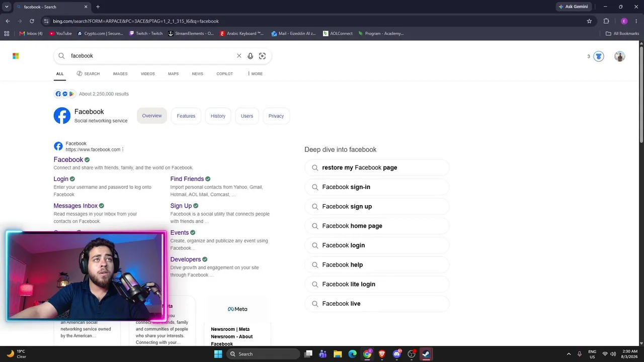This screenshot has height=362, width=644.
Task: Open the Microsoft Rewards medal icon
Action: 598,56
